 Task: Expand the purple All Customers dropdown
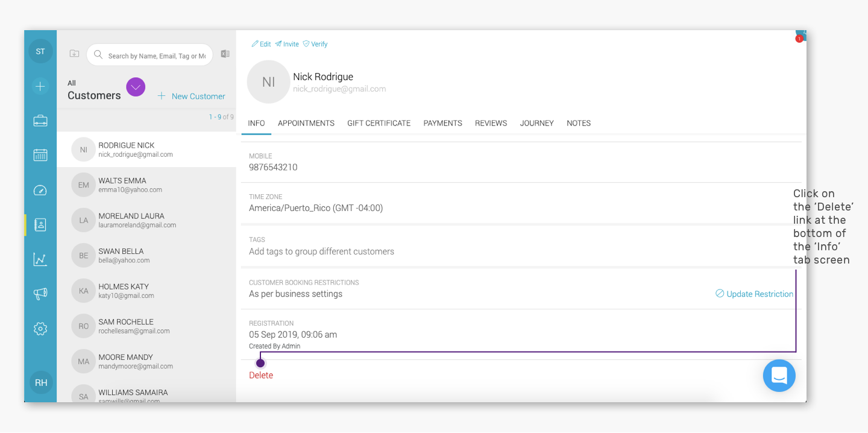click(136, 87)
